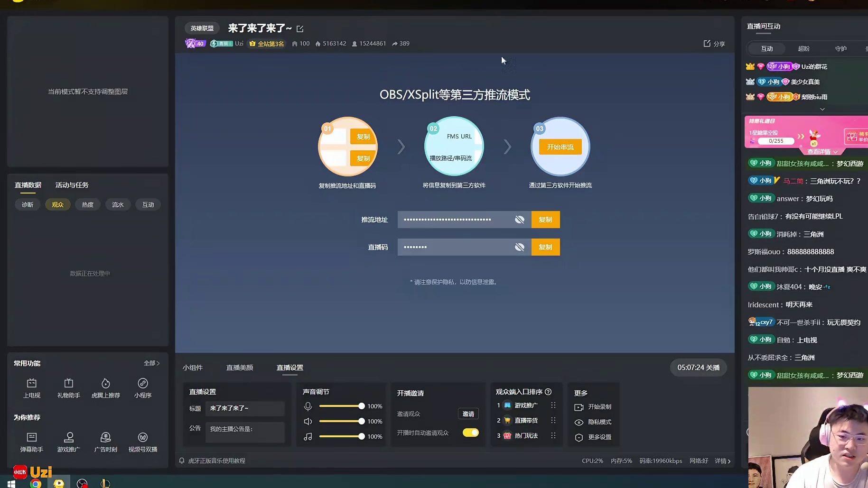The height and width of the screenshot is (488, 868).
Task: Open the 弹幕助手 danmaku assistant
Action: point(32,437)
